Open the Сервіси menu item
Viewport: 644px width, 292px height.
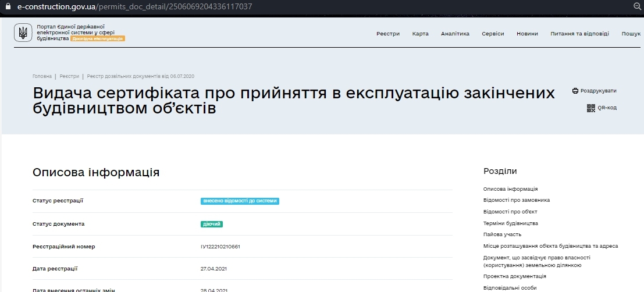click(x=493, y=34)
